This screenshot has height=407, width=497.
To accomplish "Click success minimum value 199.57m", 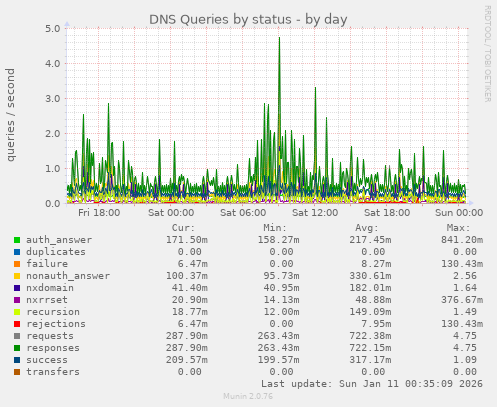I will click(x=278, y=360).
